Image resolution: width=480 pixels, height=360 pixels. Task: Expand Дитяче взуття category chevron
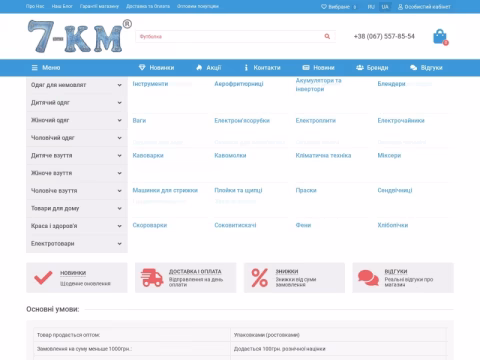(x=119, y=156)
